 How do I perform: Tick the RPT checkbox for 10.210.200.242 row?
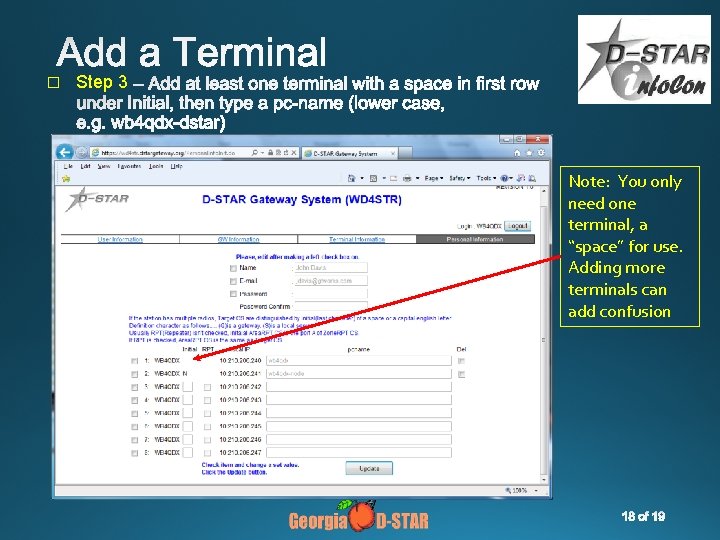pyautogui.click(x=208, y=388)
